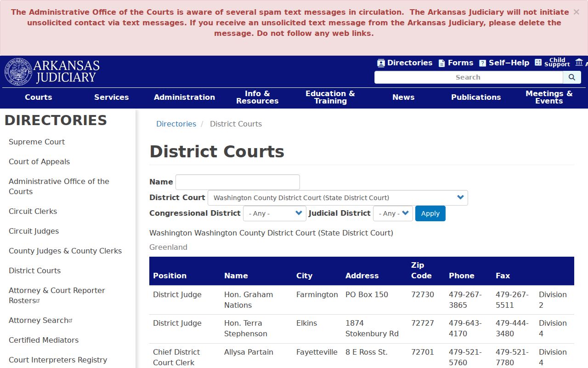
Task: Open the Meetings & Events menu
Action: (549, 97)
